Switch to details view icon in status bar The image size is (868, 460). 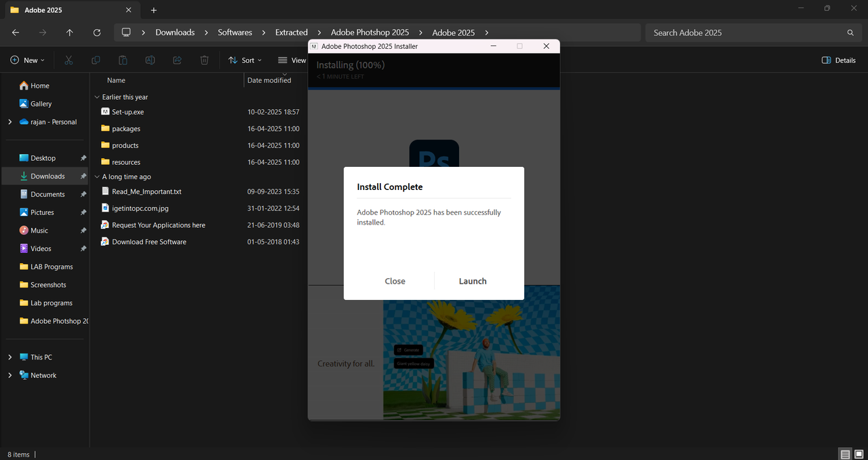[x=845, y=454]
